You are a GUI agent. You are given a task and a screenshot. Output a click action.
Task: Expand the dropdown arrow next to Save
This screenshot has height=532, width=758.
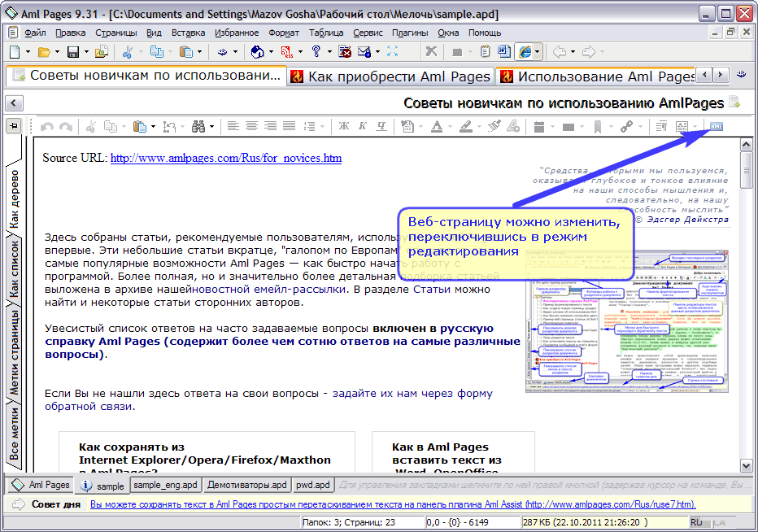86,52
